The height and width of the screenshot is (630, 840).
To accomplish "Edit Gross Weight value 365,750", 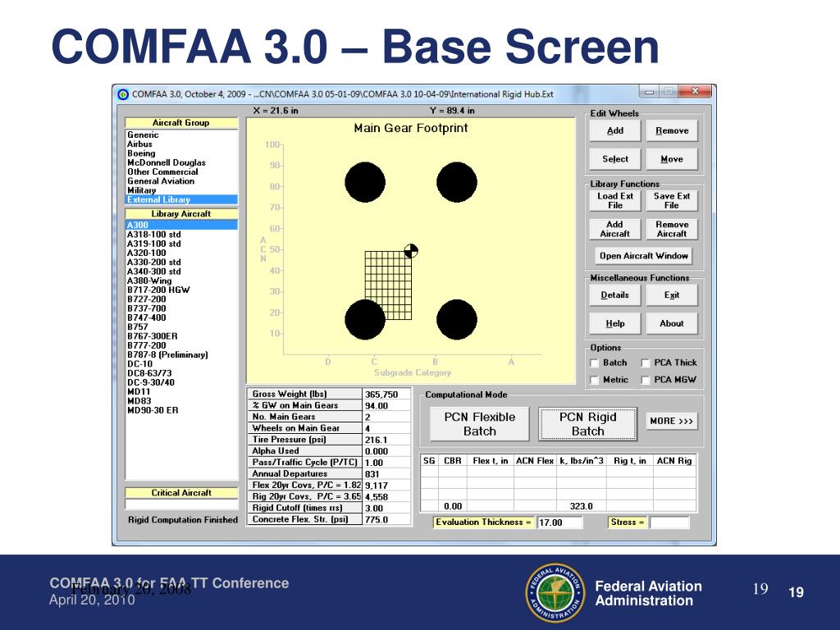I will point(387,395).
